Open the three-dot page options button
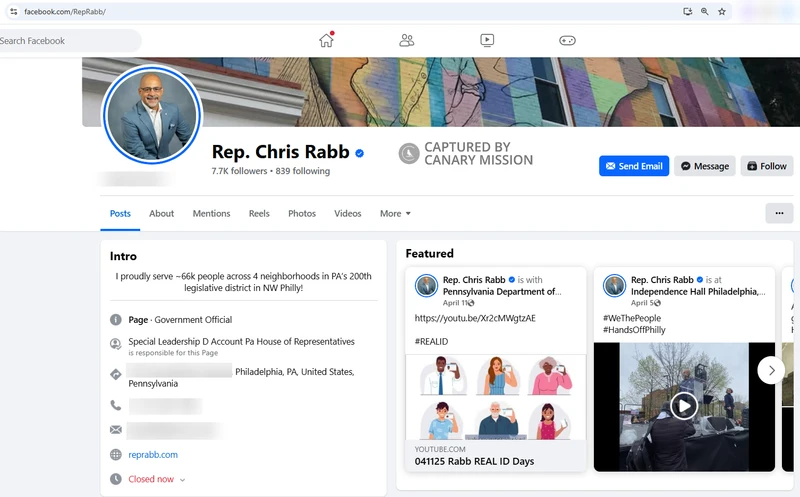Screen dimensions: 800x497 778,213
